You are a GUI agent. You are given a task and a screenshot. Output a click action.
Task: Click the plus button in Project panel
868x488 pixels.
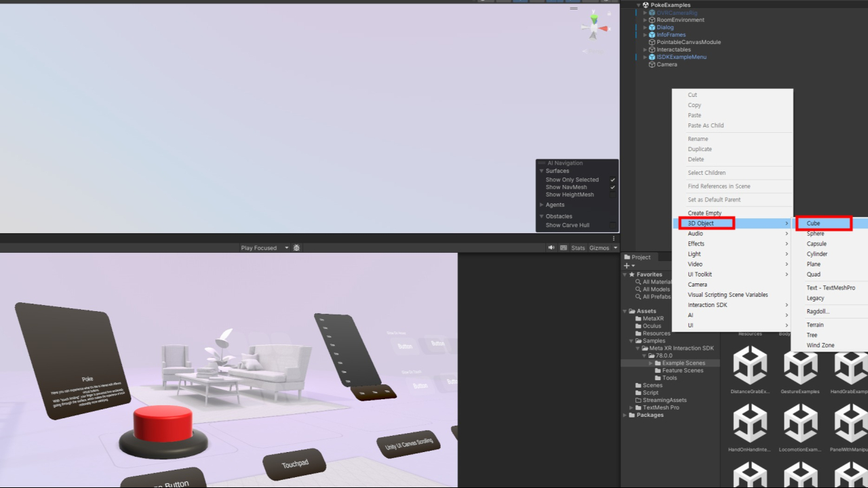click(627, 266)
